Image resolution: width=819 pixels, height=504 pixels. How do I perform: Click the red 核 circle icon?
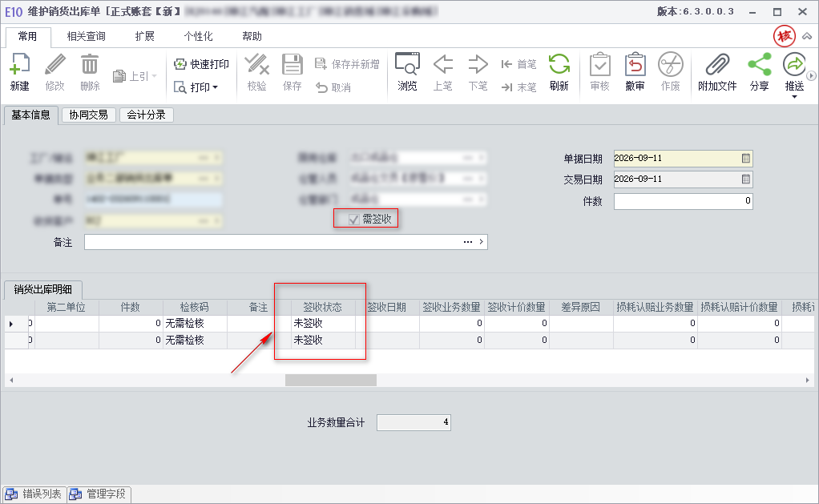click(785, 36)
